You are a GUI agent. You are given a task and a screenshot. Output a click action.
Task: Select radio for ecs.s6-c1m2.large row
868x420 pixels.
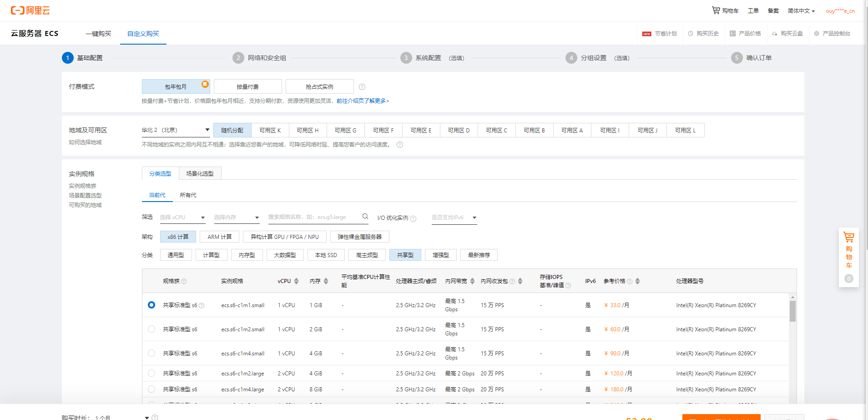[151, 373]
